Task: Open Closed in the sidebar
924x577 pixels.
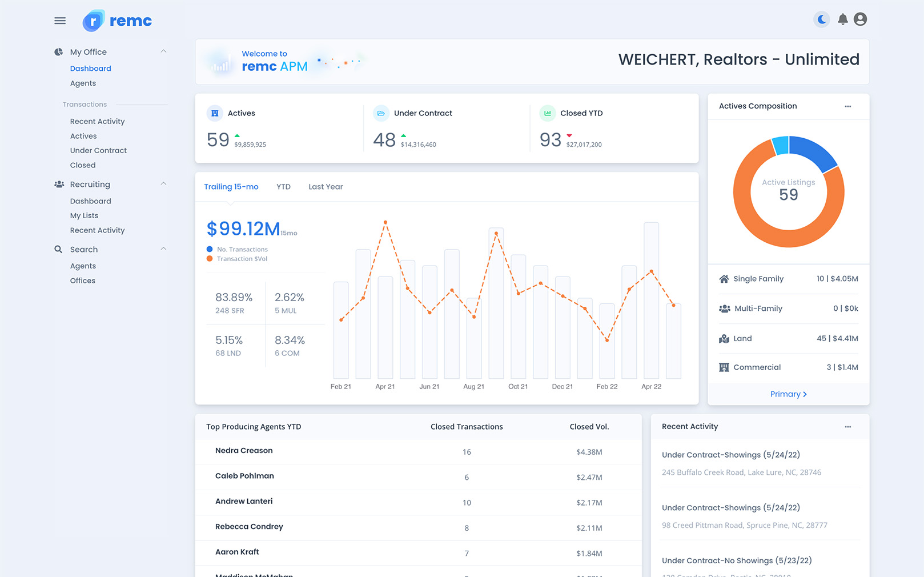Action: tap(83, 166)
